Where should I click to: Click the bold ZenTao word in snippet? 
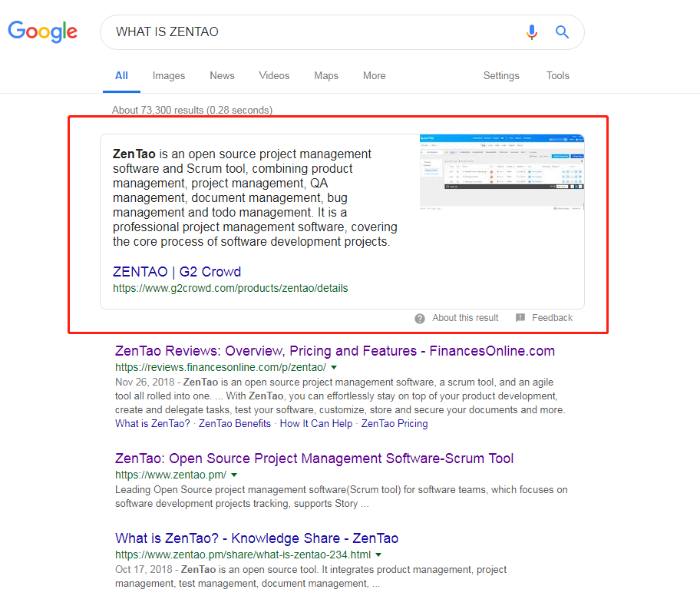click(x=134, y=154)
